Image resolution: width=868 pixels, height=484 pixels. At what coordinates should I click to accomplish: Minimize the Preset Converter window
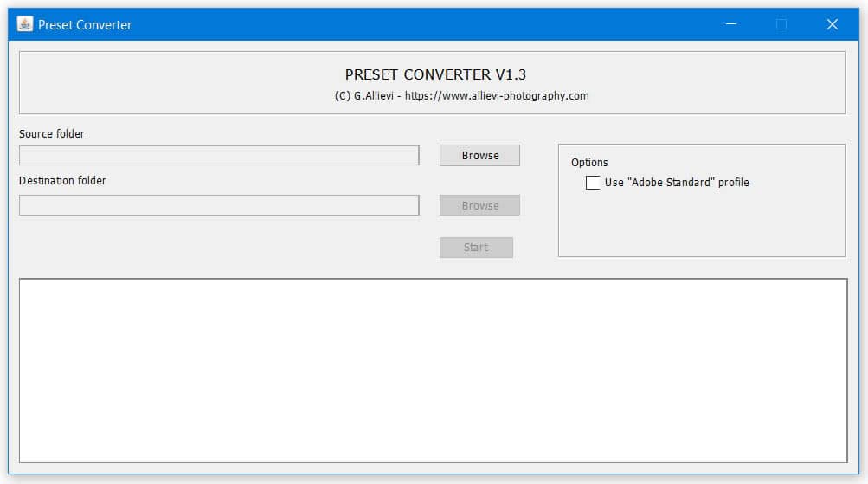[x=731, y=24]
